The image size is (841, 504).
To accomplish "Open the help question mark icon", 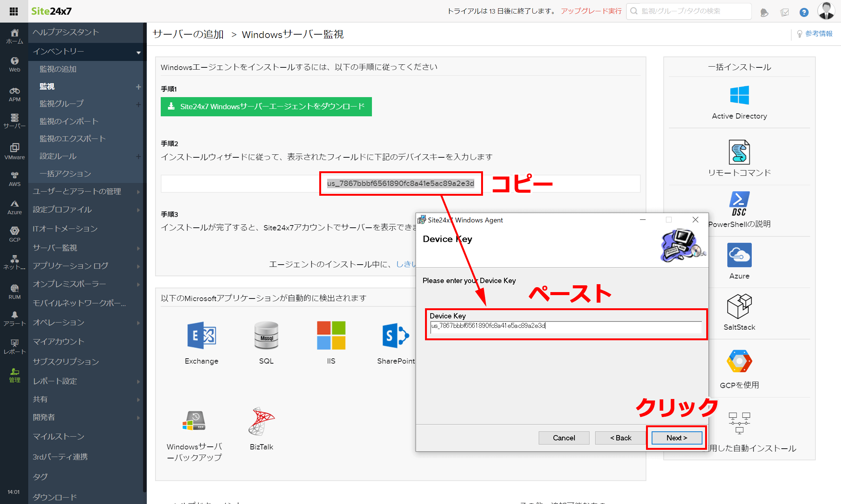I will coord(804,12).
